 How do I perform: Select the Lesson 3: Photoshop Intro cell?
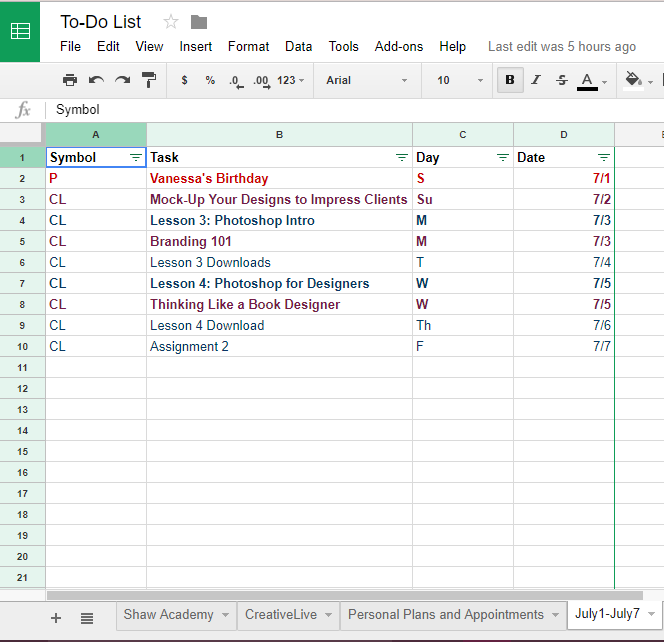279,220
